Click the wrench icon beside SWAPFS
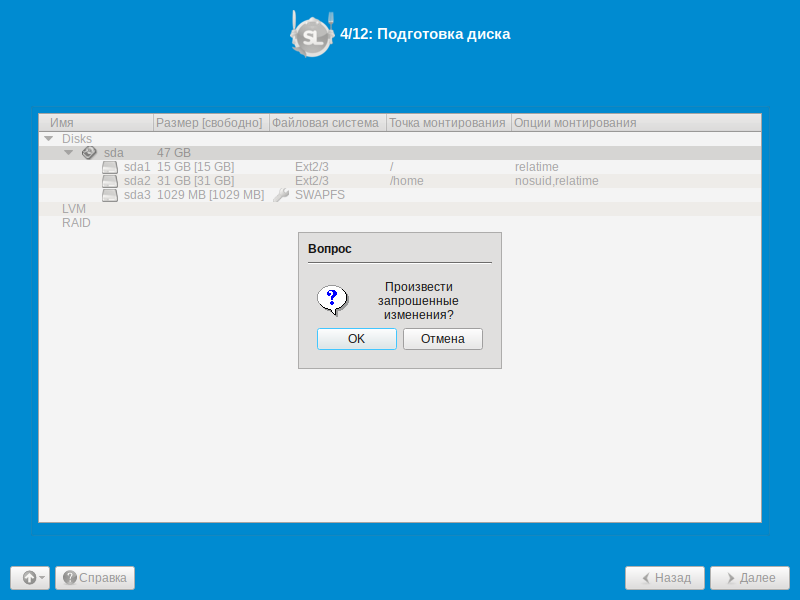Screen dimensions: 800x600 [281, 195]
